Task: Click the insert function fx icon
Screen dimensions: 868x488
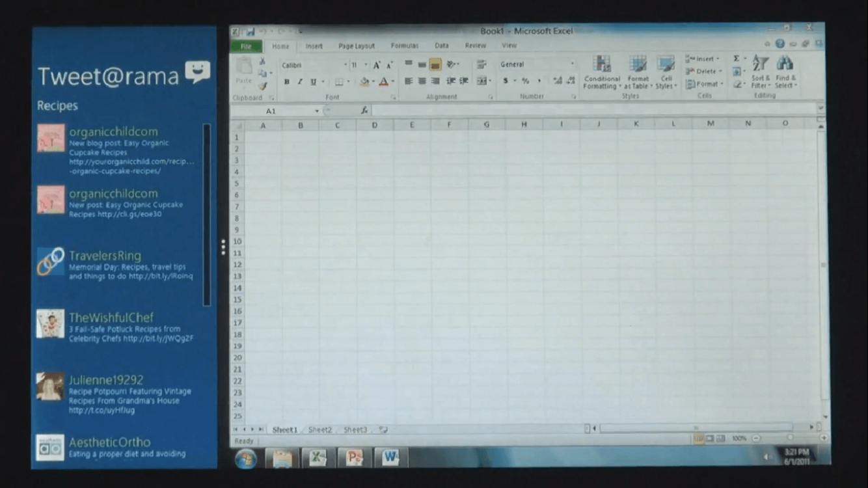Action: click(365, 111)
